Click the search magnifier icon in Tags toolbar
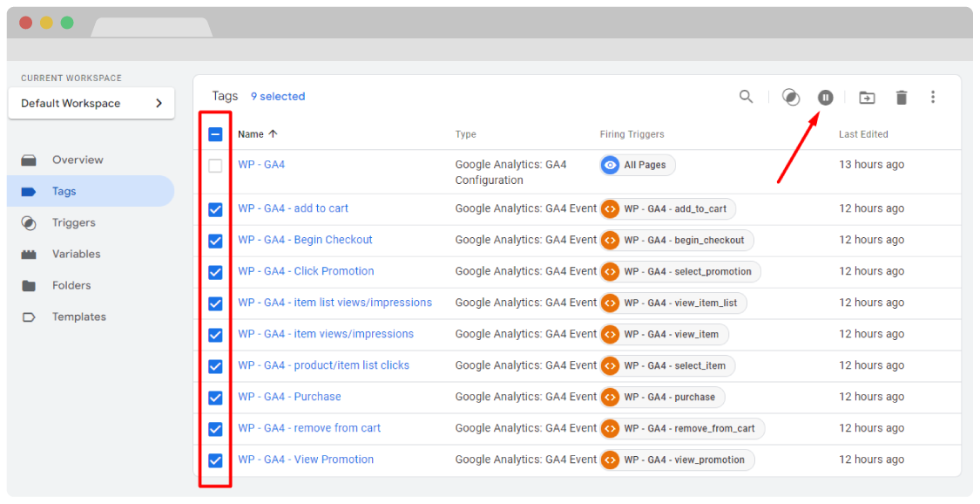Screen dimensions: 980x504 click(746, 97)
